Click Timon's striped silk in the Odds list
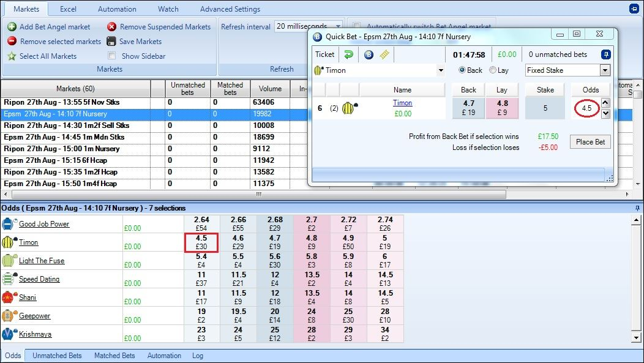Screen dimensions: 644x363 click(9, 242)
